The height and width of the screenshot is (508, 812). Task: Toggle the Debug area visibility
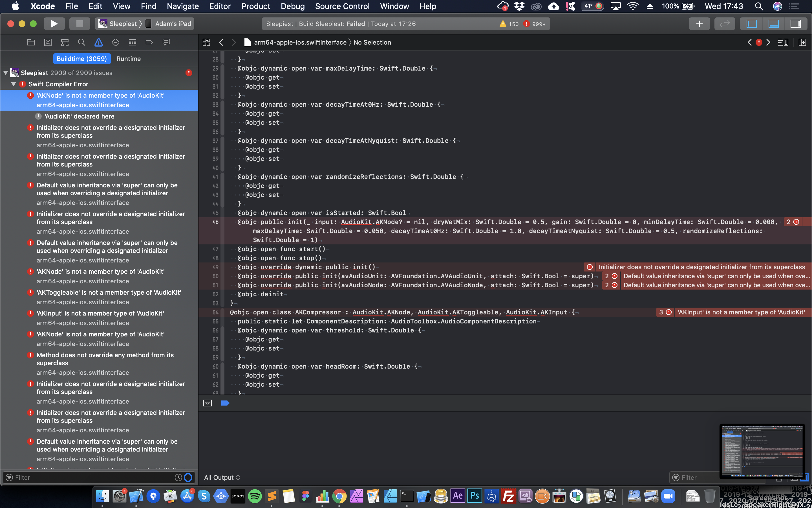(773, 23)
